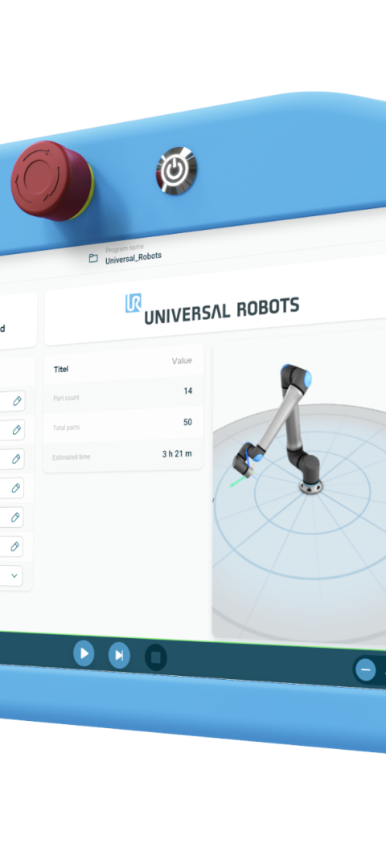The height and width of the screenshot is (868, 386).
Task: Click the third pencil edit icon from top
Action: (x=17, y=459)
